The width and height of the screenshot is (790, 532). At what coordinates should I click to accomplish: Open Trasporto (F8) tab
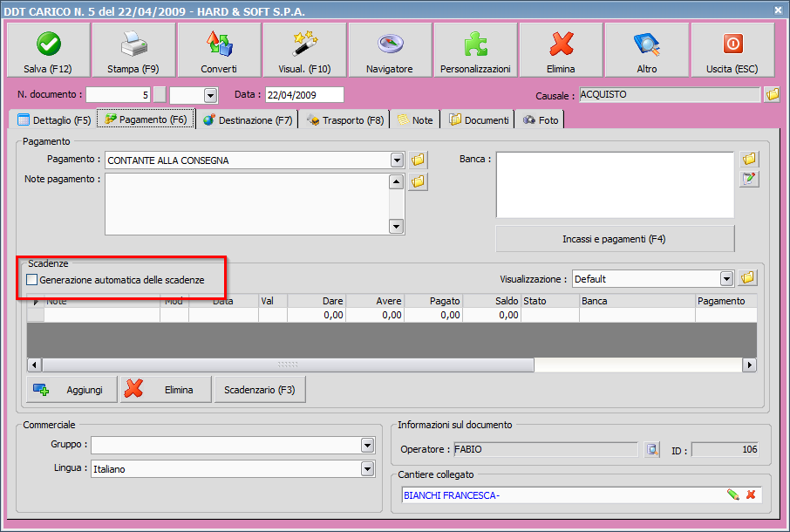[x=345, y=119]
